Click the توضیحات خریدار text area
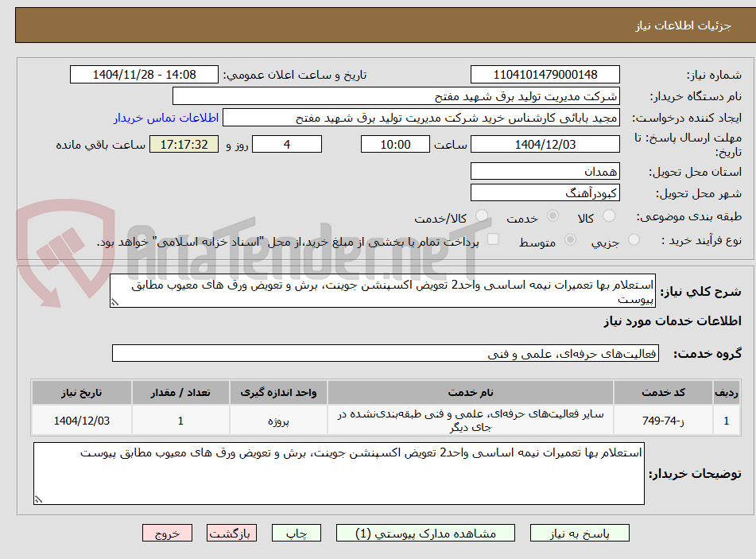Screen dimensions: 756x559 339,474
